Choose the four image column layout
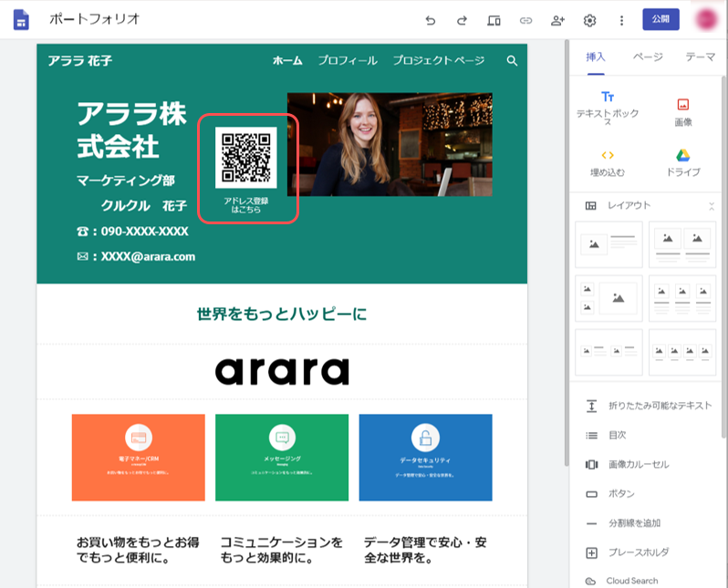The image size is (728, 588). point(682,352)
